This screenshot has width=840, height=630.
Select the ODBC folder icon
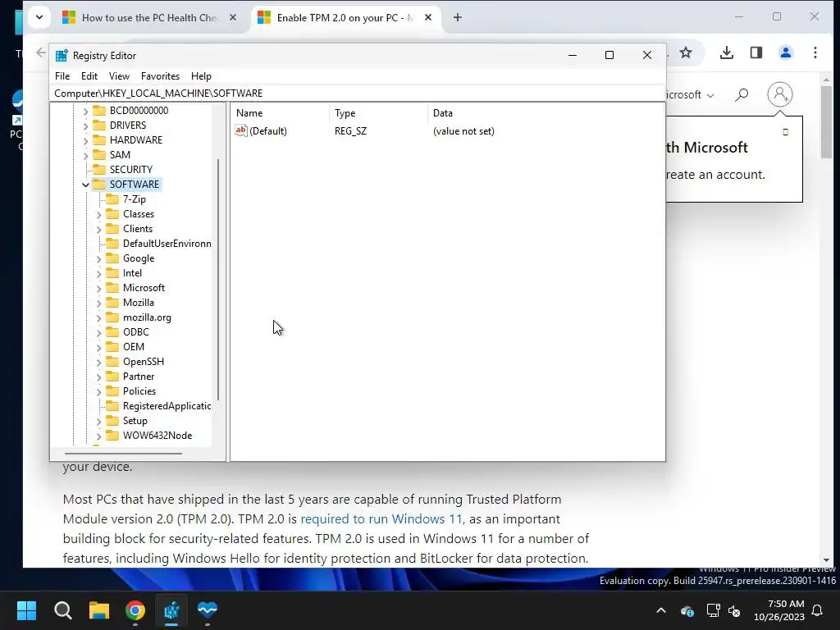[112, 332]
